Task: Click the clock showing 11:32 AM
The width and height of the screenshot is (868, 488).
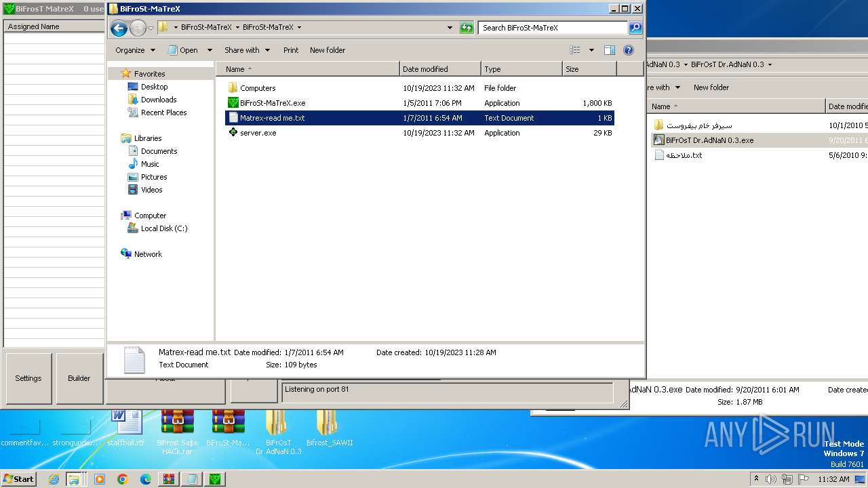Action: [x=833, y=479]
